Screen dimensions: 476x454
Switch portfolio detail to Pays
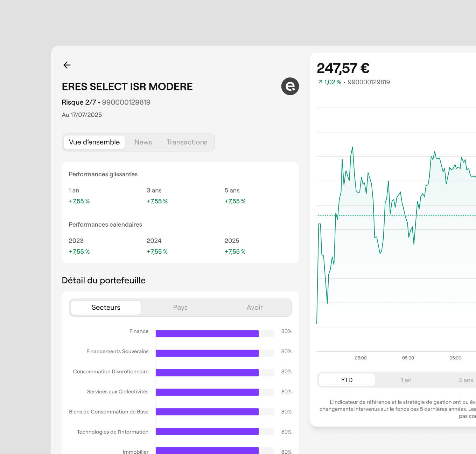180,308
